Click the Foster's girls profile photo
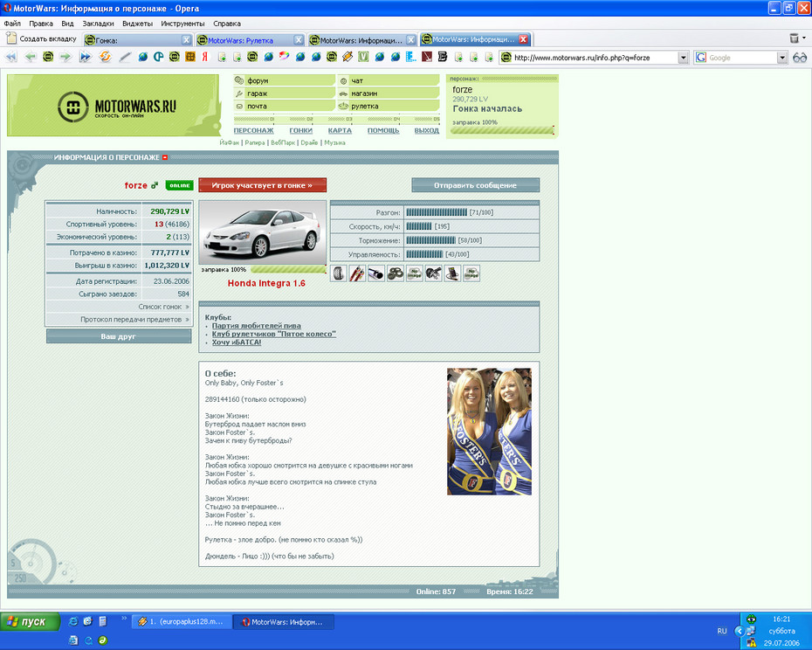812x650 pixels. [x=489, y=432]
